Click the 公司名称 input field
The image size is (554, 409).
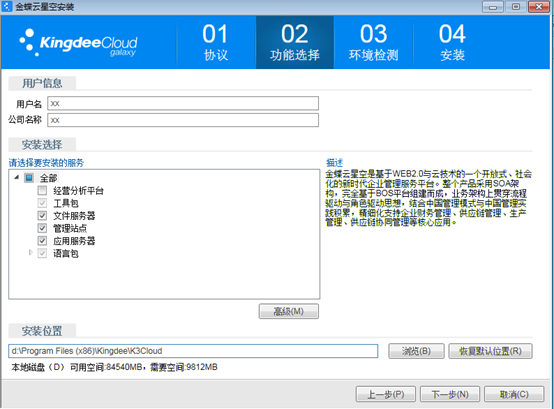(183, 120)
